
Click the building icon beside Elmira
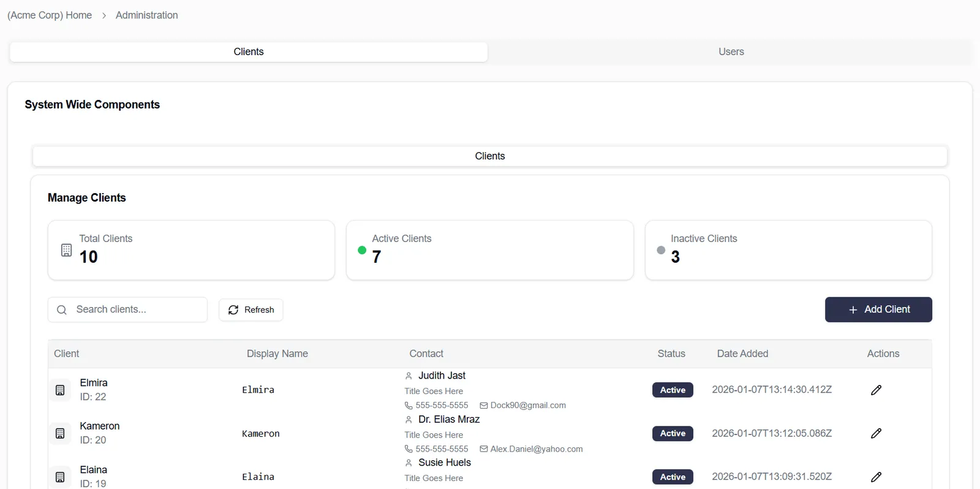point(60,390)
